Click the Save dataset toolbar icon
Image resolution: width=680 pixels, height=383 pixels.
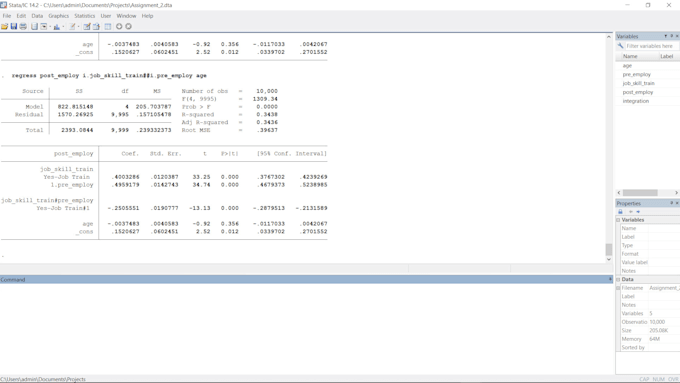coord(14,26)
